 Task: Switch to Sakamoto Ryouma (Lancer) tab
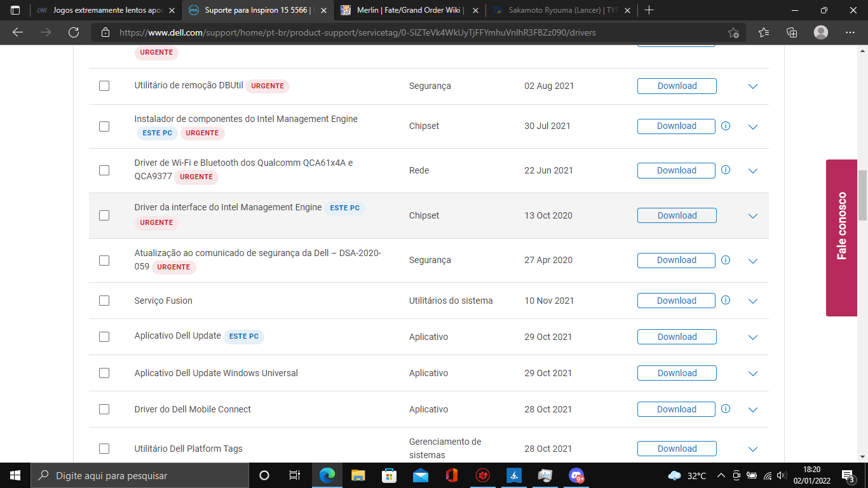[x=562, y=11]
